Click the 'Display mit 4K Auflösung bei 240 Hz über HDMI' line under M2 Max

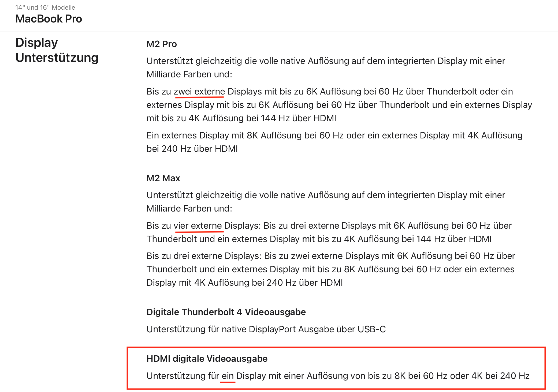pyautogui.click(x=244, y=283)
